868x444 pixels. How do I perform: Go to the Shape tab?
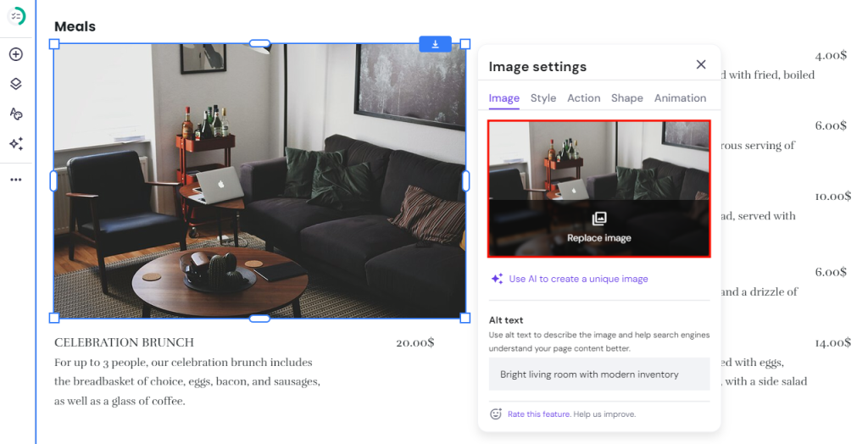tap(627, 98)
